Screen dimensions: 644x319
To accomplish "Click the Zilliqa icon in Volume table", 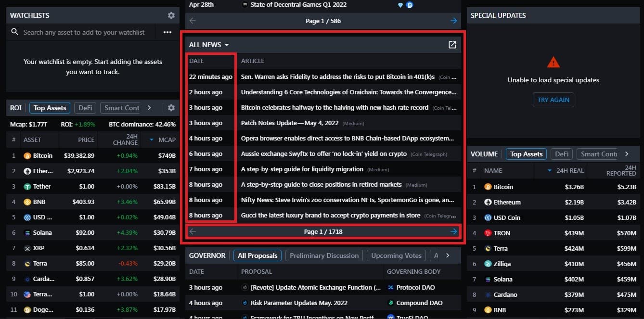I will 488,264.
